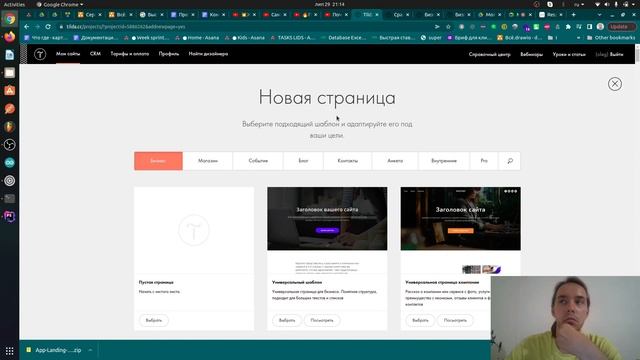640x360 pixels.
Task: Open the Chrome Extensions puzzle icon
Action: click(x=568, y=27)
